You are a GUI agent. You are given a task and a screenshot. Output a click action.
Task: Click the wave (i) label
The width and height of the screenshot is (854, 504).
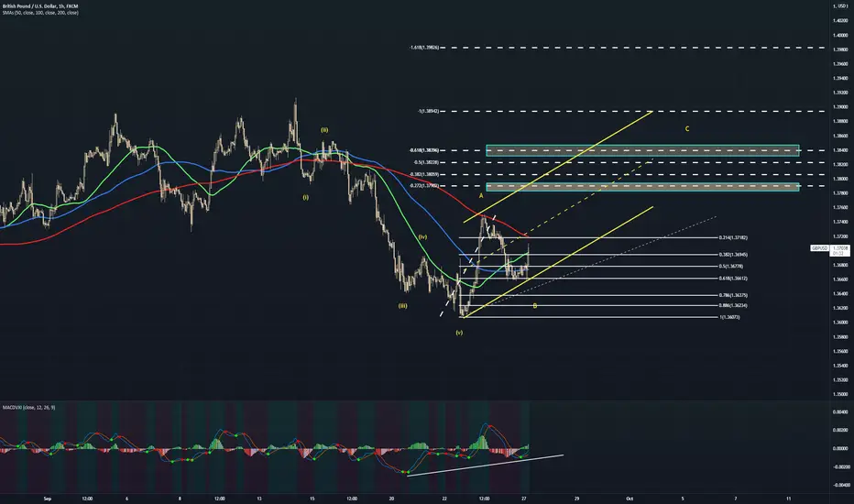[x=305, y=197]
